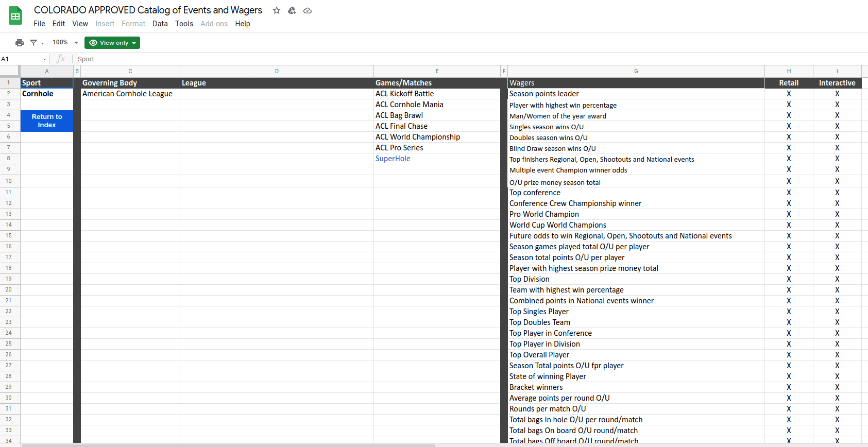Open the zoom 100% dropdown

[x=65, y=43]
